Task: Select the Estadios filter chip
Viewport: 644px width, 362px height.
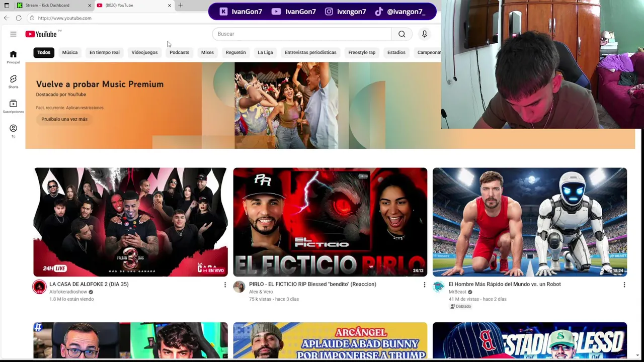Action: pos(396,52)
